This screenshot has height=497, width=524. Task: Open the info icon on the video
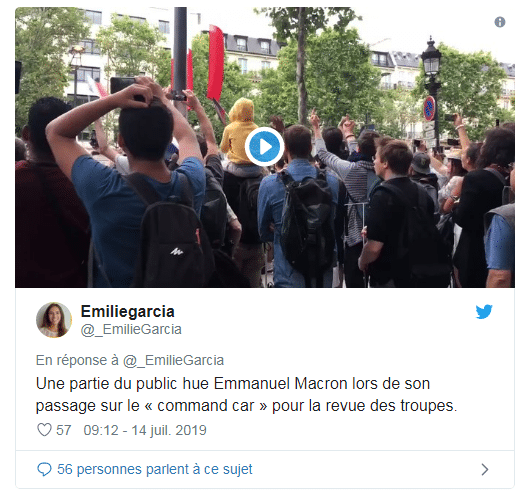[x=500, y=22]
